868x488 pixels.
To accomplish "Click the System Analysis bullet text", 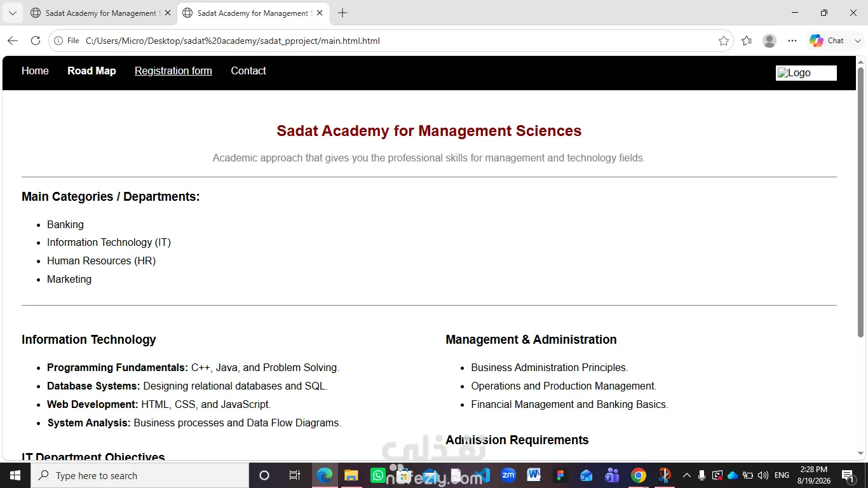I will pyautogui.click(x=194, y=423).
